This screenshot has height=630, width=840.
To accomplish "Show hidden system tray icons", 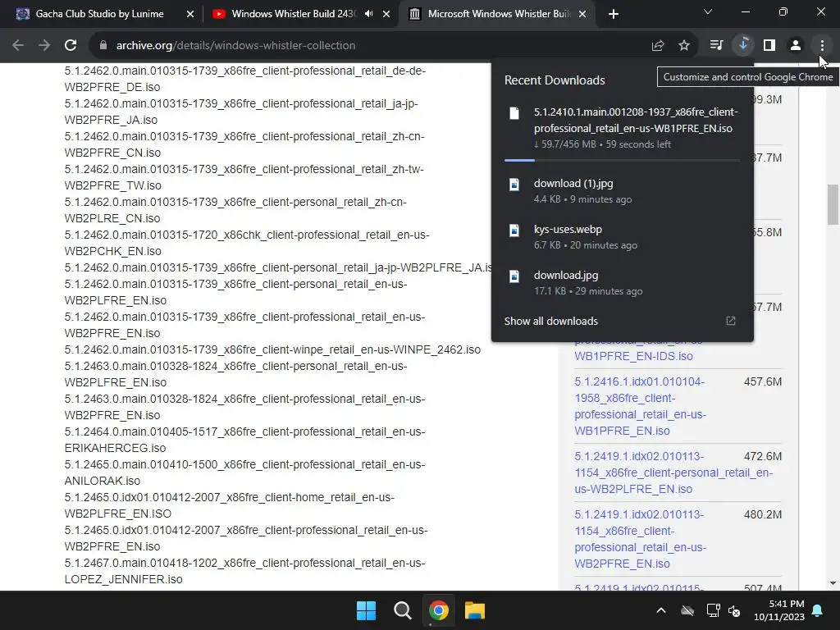I will [x=661, y=610].
